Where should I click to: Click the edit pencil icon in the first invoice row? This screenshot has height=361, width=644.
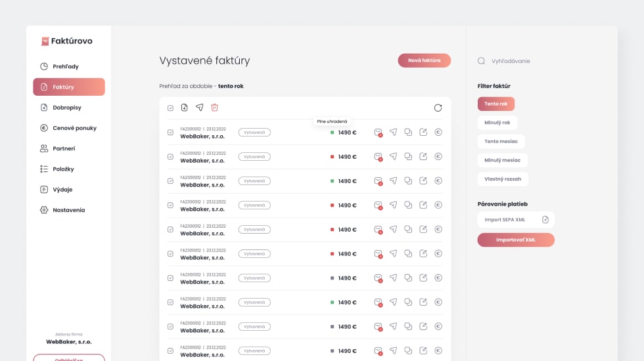[x=423, y=132]
